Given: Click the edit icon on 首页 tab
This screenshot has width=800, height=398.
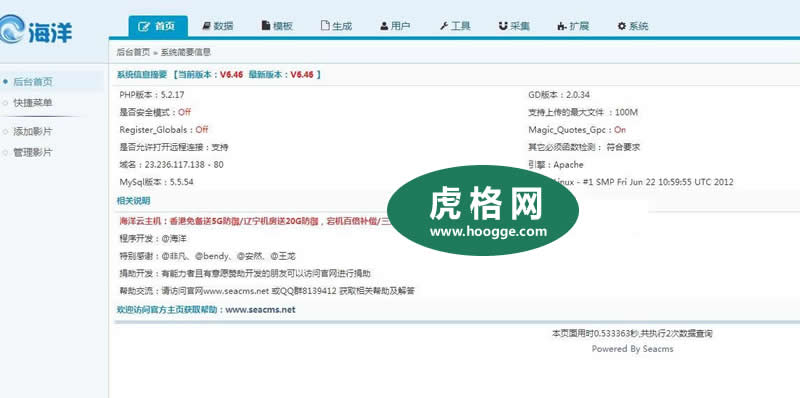Looking at the screenshot, I should [144, 26].
